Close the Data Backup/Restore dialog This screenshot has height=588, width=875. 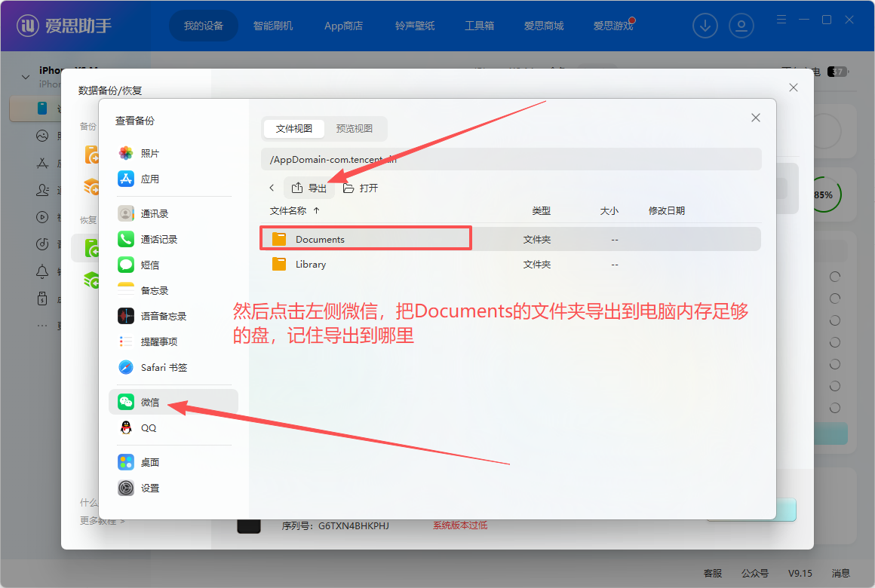(x=794, y=87)
